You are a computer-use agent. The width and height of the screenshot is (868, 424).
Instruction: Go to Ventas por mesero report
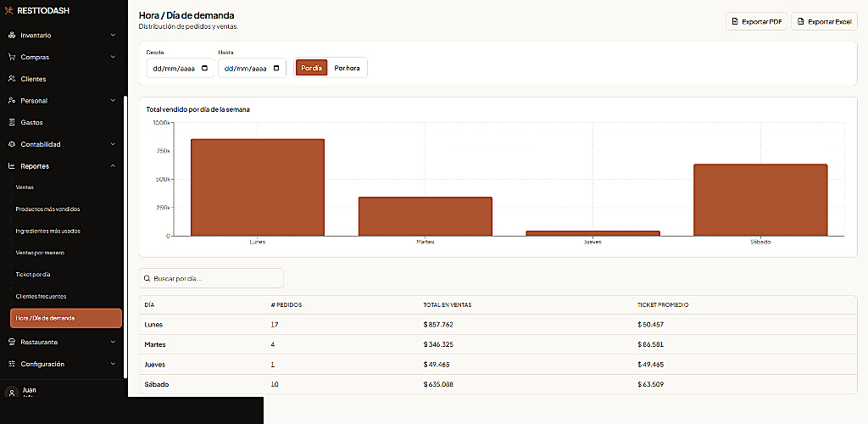(41, 253)
